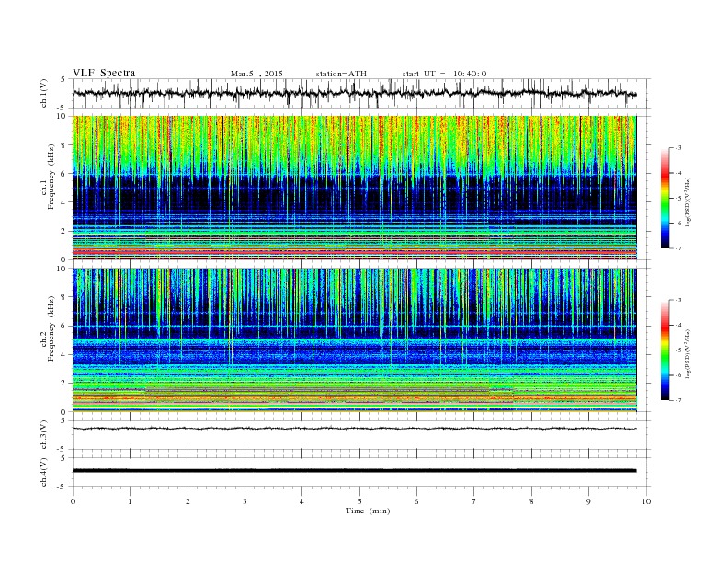Click time axis tick label '7'
Screen dimensions: 728x563
(474, 501)
